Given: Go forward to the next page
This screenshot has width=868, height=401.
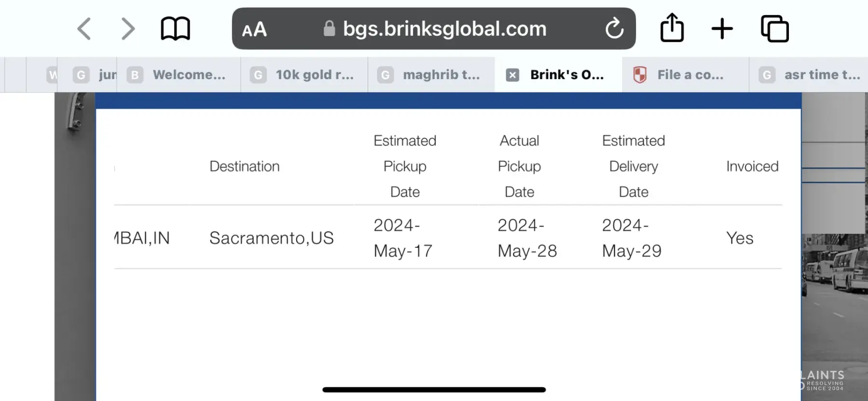Looking at the screenshot, I should tap(128, 29).
